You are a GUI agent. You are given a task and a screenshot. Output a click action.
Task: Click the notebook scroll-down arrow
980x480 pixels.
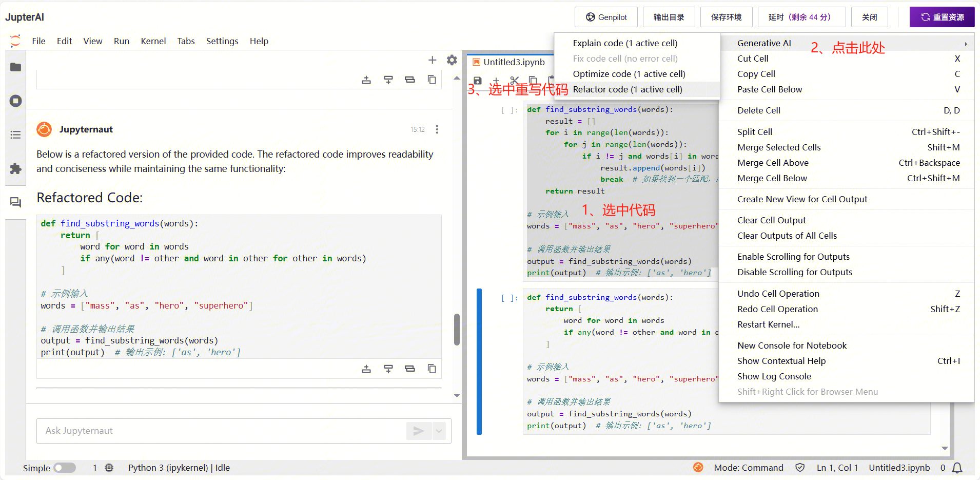pos(945,448)
